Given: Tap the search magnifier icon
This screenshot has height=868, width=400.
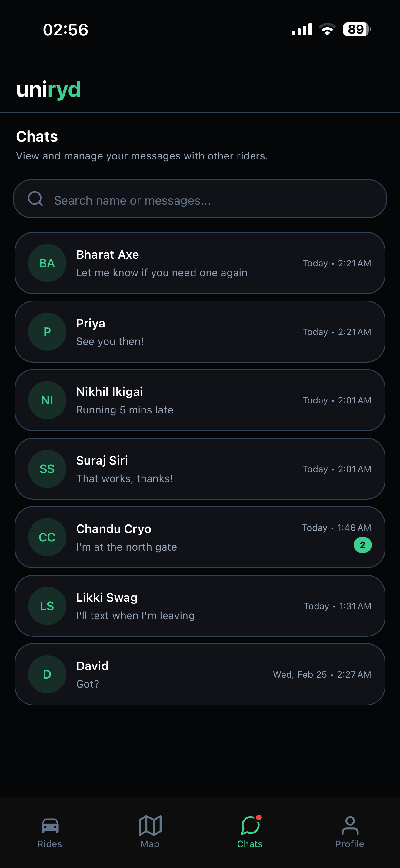Looking at the screenshot, I should click(x=35, y=199).
